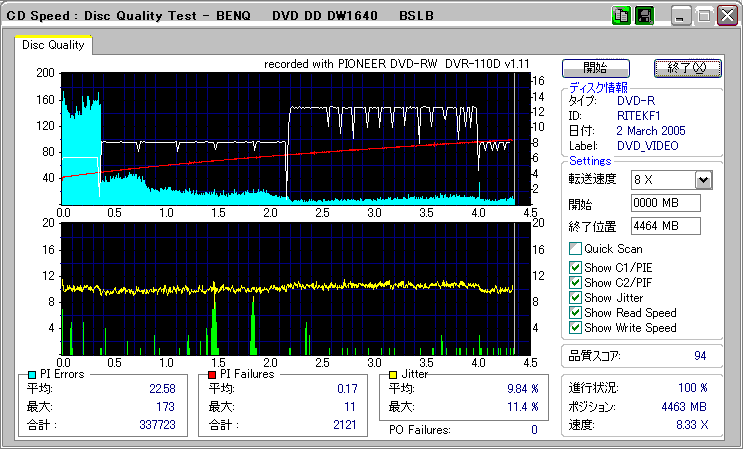Image resolution: width=743 pixels, height=449 pixels.
Task: Uncheck Show Write Speed checkbox
Action: click(575, 328)
